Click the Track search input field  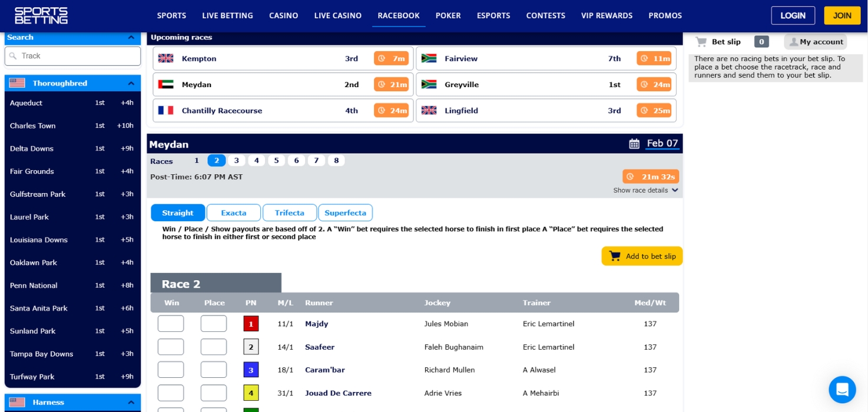tap(72, 56)
